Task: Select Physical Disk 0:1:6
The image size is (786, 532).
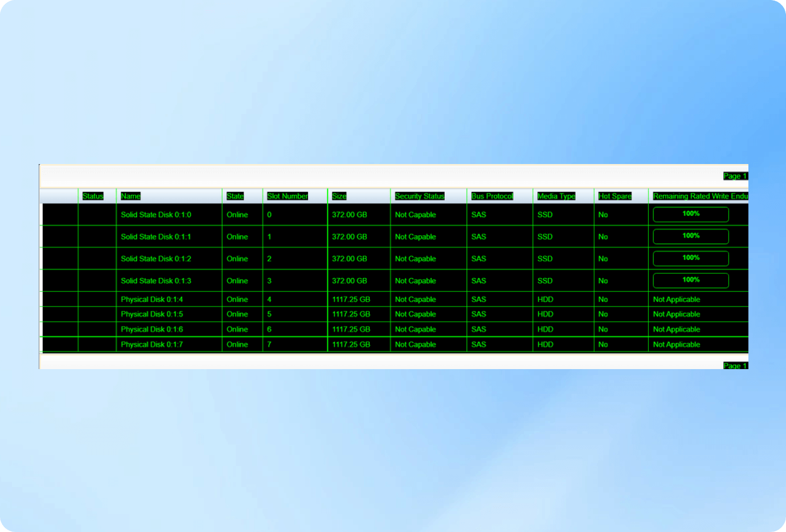Action: [152, 329]
